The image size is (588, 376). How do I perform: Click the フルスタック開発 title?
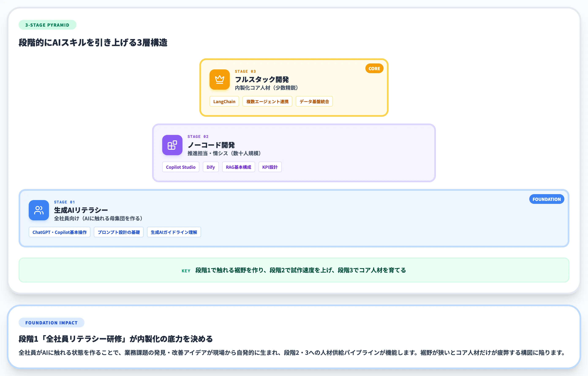[262, 80]
